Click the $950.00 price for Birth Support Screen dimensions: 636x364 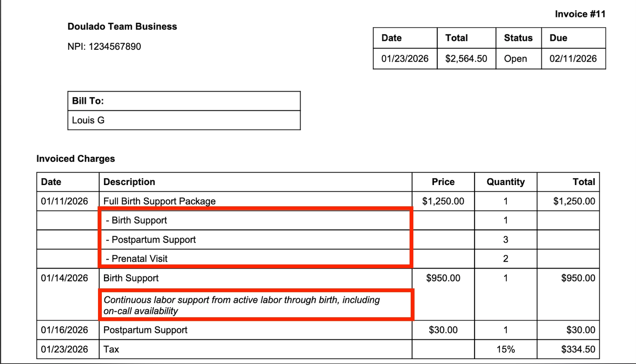click(443, 278)
